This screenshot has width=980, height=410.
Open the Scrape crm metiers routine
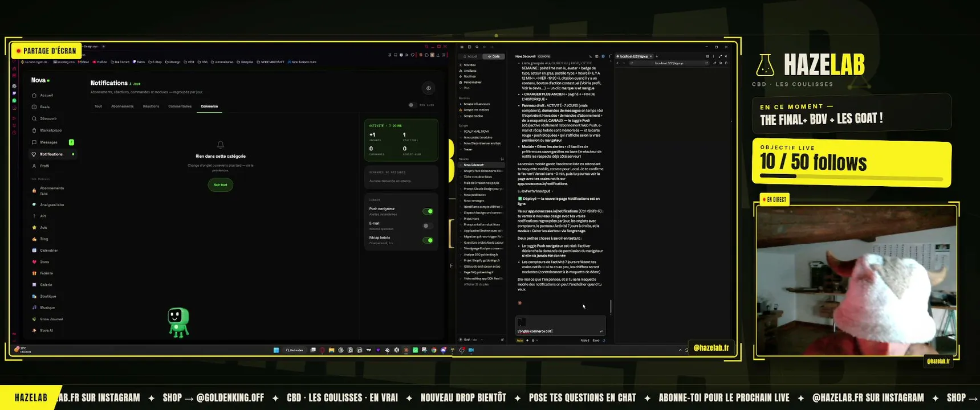click(x=482, y=110)
